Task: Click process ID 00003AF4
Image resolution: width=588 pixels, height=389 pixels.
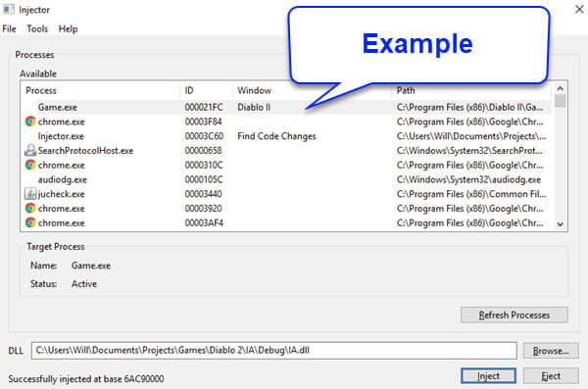Action: pyautogui.click(x=204, y=222)
